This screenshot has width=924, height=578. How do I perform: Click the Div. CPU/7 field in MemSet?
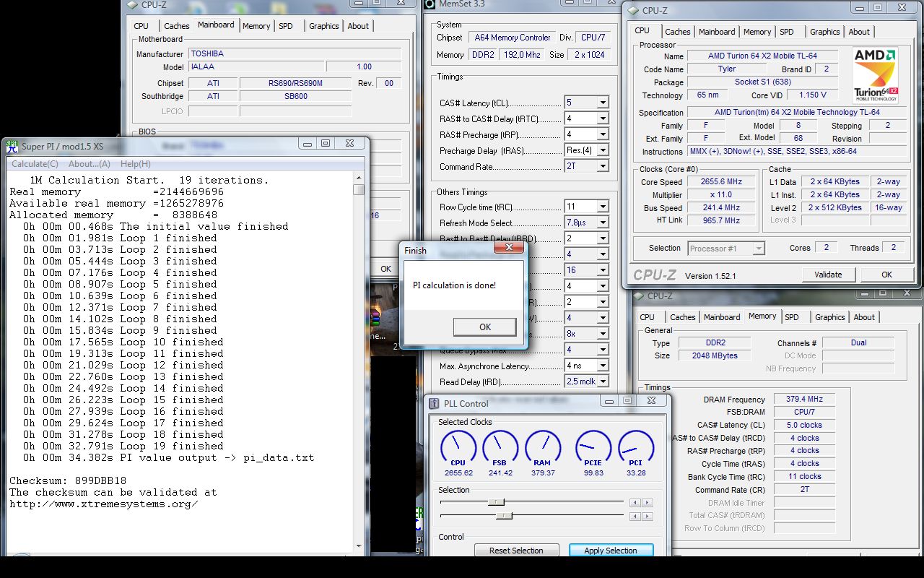point(593,38)
